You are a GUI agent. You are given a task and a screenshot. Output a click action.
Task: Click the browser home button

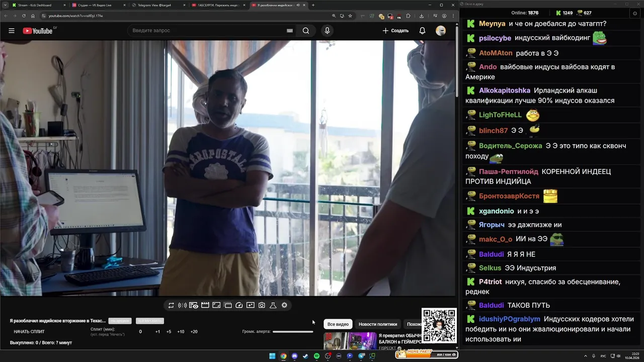(33, 16)
